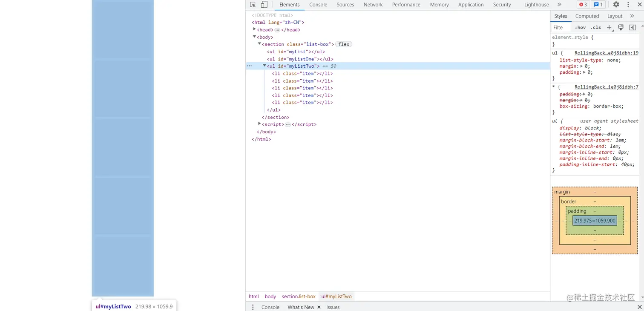The width and height of the screenshot is (644, 311).
Task: Click the list-style-type none value
Action: point(614,60)
